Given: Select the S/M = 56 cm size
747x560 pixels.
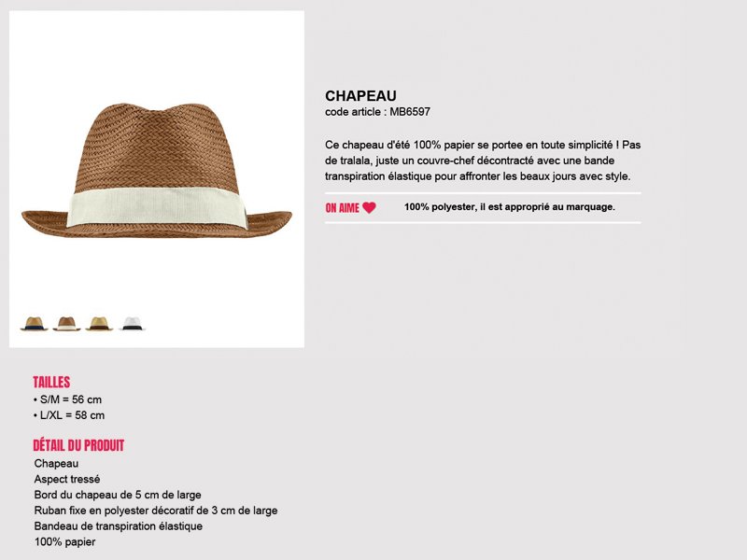Looking at the screenshot, I should click(x=67, y=399).
